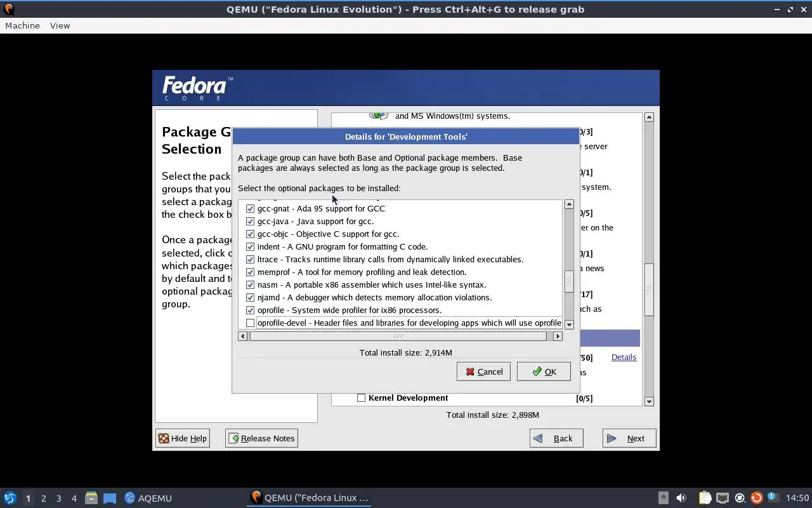The height and width of the screenshot is (508, 812).
Task: Open the volume control tray icon
Action: (x=681, y=498)
